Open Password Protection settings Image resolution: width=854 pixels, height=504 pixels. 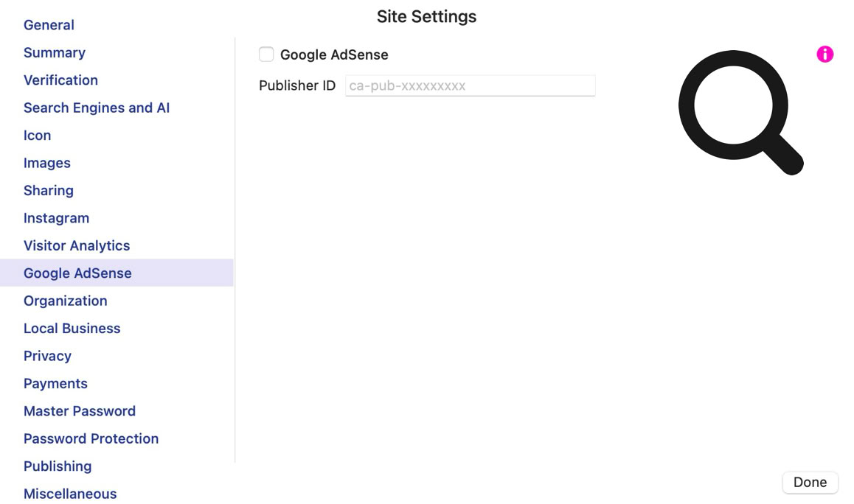pos(91,438)
